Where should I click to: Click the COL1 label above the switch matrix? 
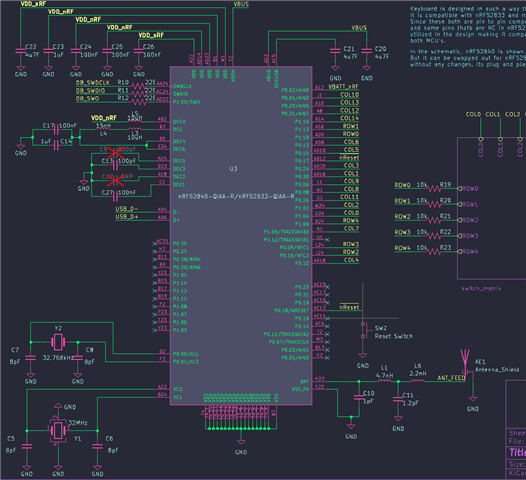493,114
